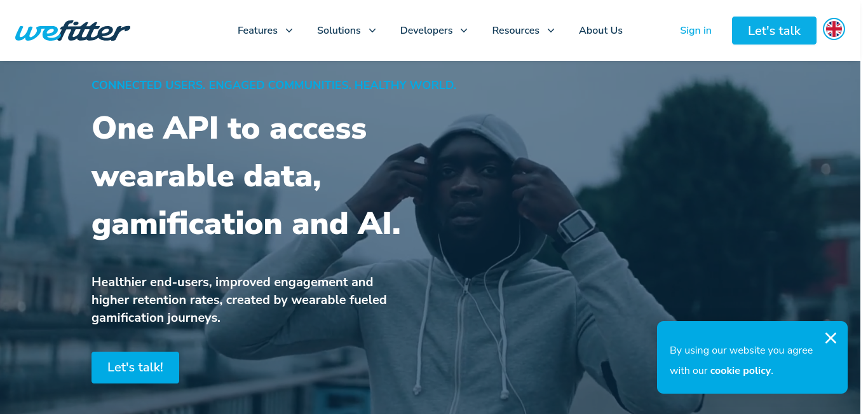Open the UK flag language selector
This screenshot has width=868, height=414.
[x=834, y=29]
